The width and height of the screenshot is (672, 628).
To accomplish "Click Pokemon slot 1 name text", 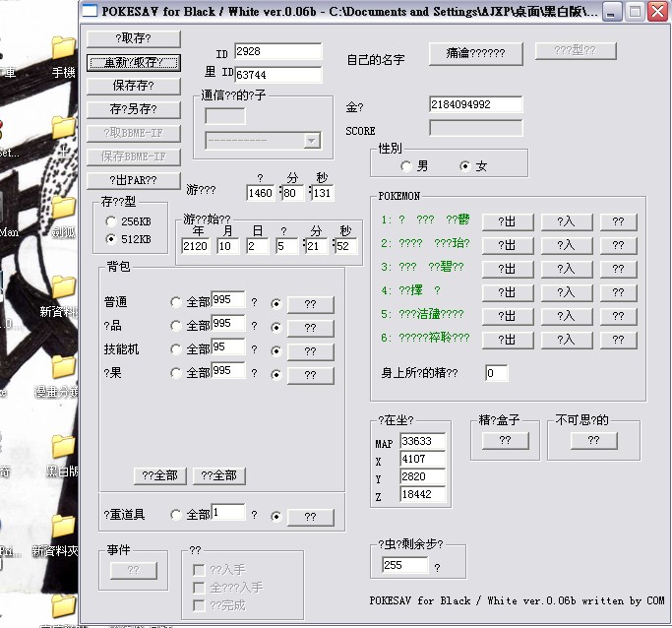I will tap(426, 220).
